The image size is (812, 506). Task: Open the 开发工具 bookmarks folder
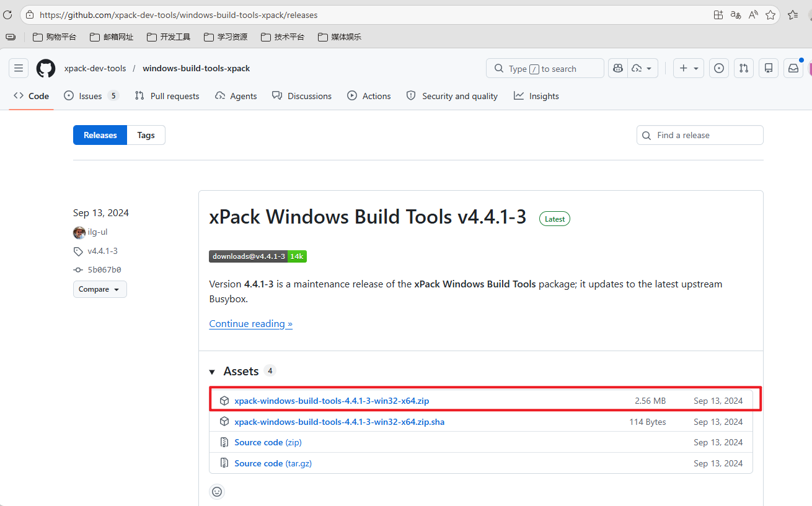point(169,37)
